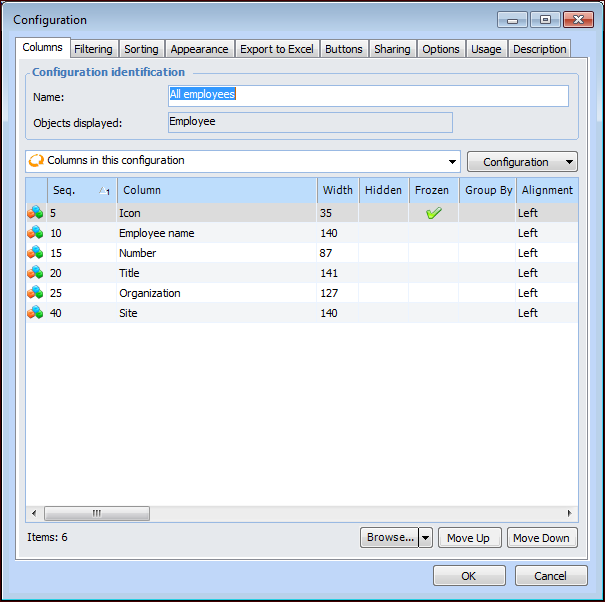This screenshot has width=605, height=602.
Task: Open the Configuration dropdown button
Action: 522,162
